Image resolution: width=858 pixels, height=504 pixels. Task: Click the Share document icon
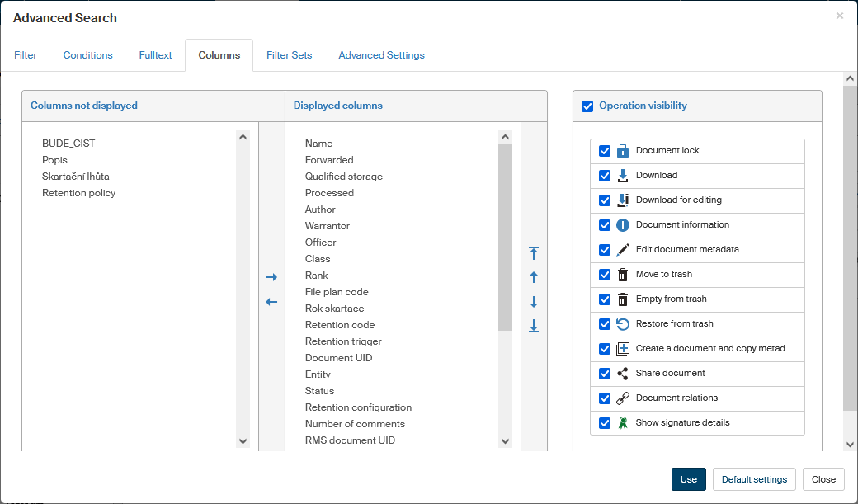[623, 374]
